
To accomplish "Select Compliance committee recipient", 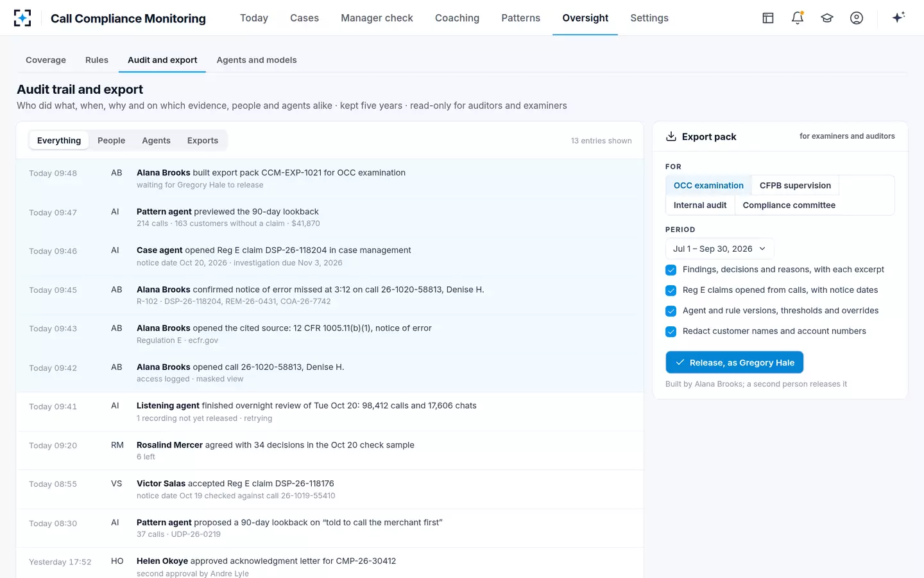I will [789, 206].
